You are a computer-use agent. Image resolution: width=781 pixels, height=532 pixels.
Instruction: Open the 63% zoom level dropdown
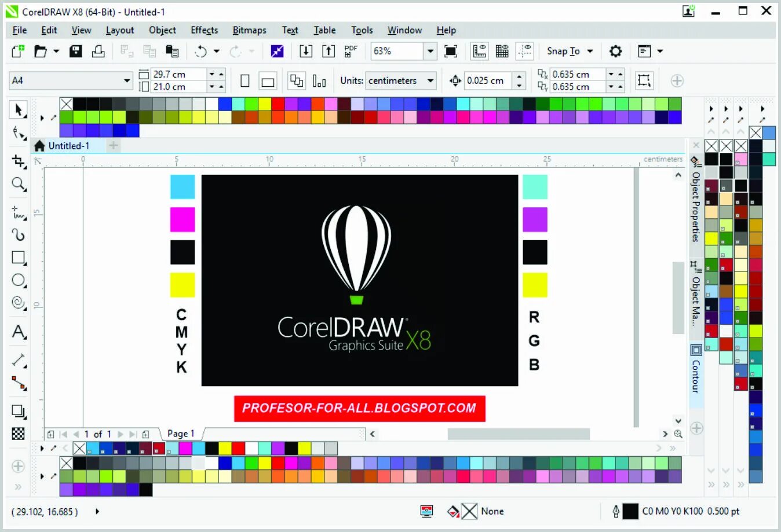click(x=430, y=51)
